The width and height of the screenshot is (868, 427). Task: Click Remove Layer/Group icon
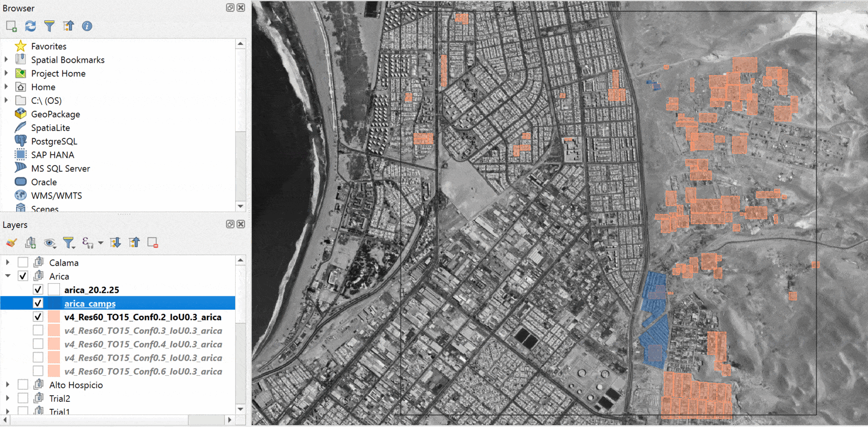tap(153, 243)
